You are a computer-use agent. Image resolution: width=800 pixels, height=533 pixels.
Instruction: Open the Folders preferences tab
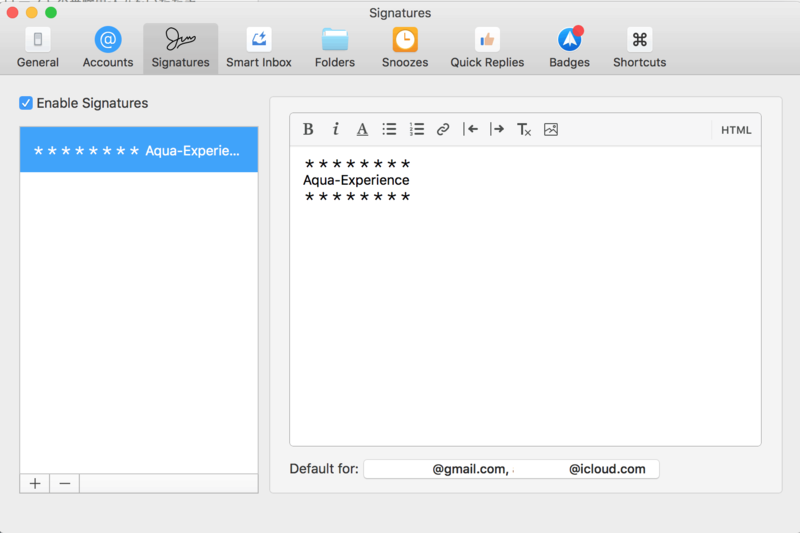335,48
